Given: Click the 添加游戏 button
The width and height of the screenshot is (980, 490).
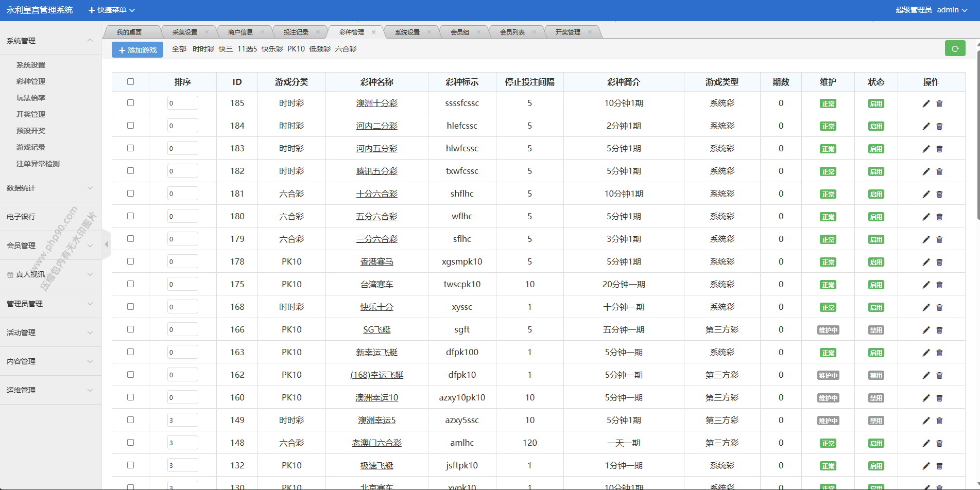Looking at the screenshot, I should (x=137, y=50).
